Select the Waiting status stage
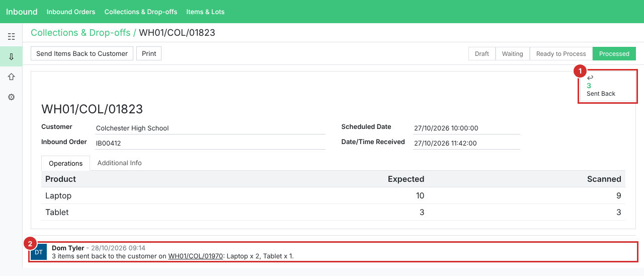Viewport: 644px width, 276px height. pyautogui.click(x=512, y=53)
